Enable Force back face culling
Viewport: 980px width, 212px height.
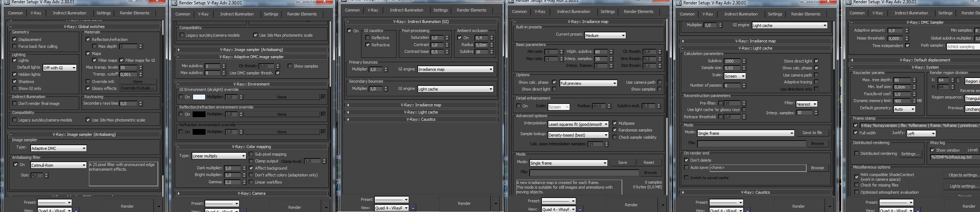[x=15, y=46]
